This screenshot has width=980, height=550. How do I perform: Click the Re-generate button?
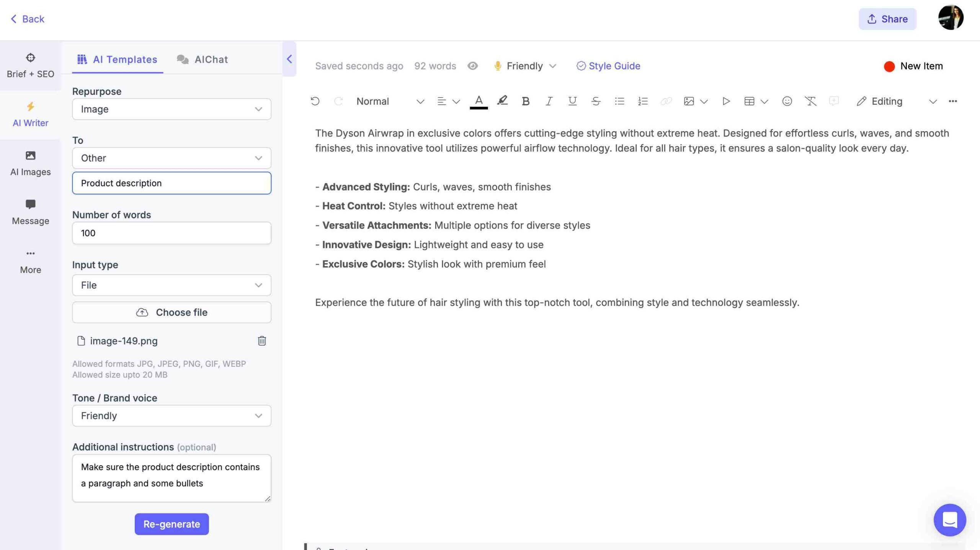(x=171, y=524)
